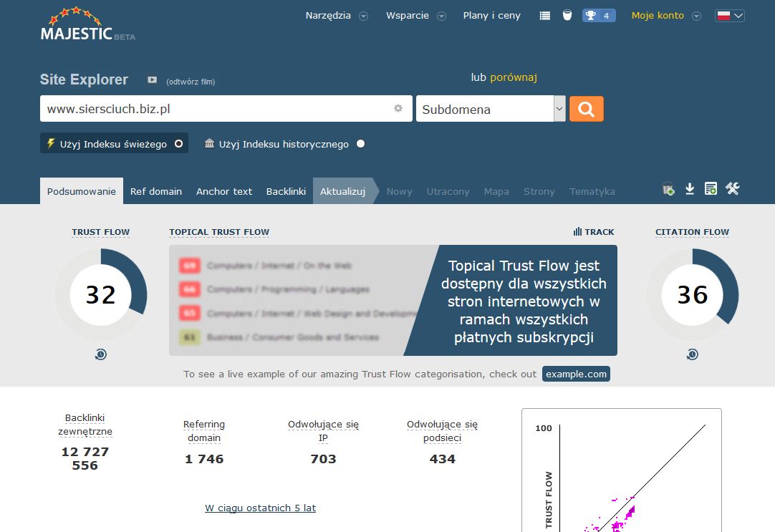The width and height of the screenshot is (775, 532).
Task: Click the history icon under Trust Flow
Action: point(101,354)
